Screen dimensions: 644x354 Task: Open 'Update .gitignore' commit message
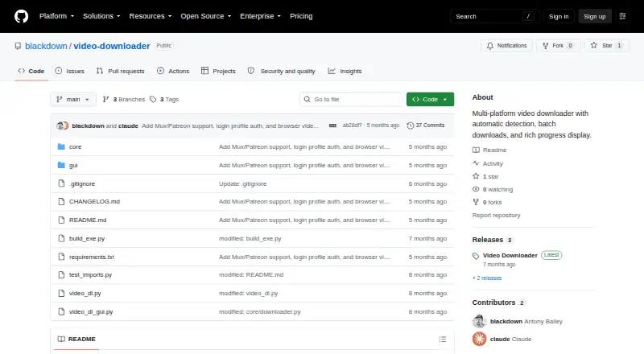click(x=243, y=184)
